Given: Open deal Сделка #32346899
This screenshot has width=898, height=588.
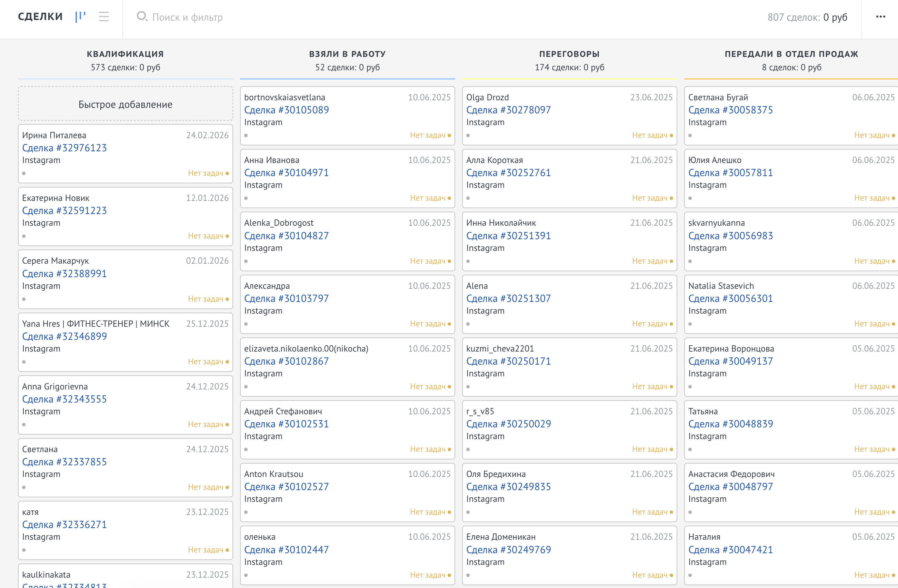Looking at the screenshot, I should (x=64, y=336).
